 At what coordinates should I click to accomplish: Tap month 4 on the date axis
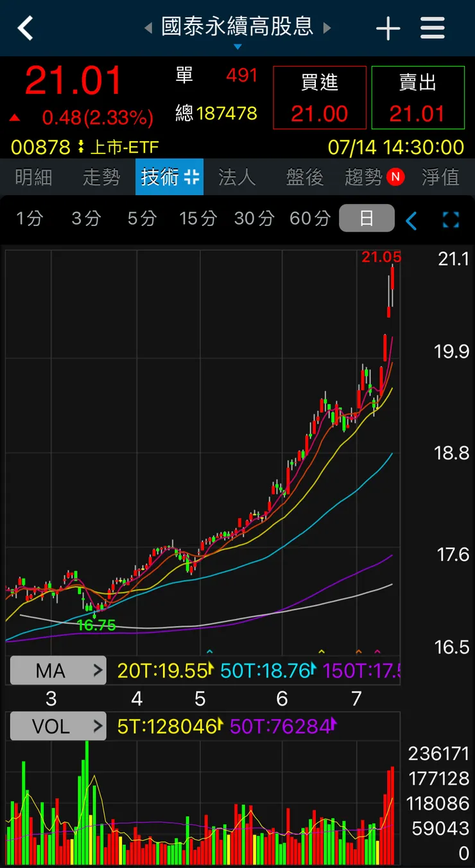(137, 699)
